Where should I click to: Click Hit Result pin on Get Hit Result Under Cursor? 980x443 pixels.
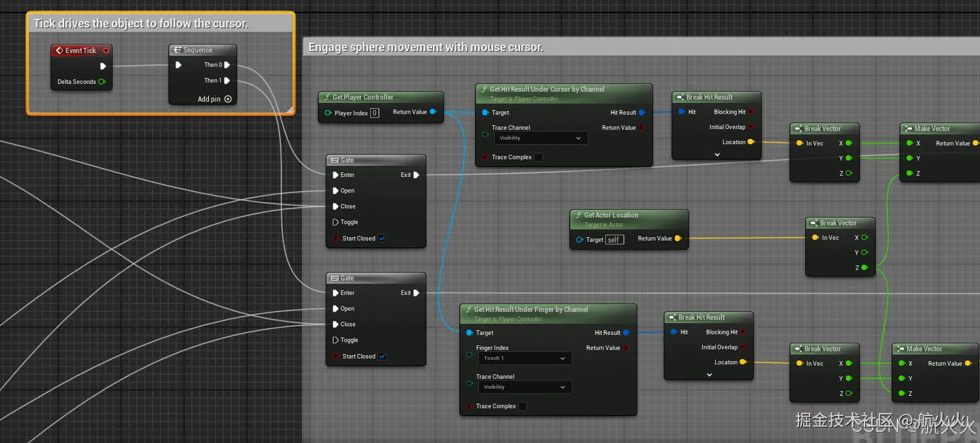tap(641, 113)
